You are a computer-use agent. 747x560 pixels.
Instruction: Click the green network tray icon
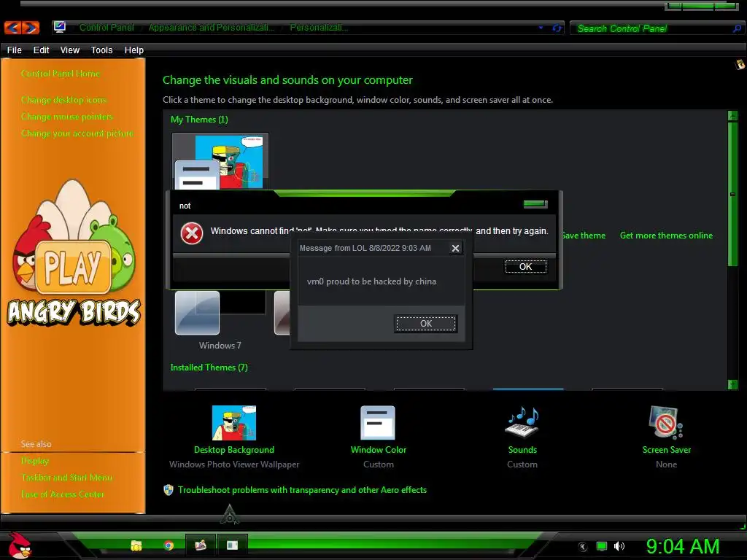click(x=602, y=546)
